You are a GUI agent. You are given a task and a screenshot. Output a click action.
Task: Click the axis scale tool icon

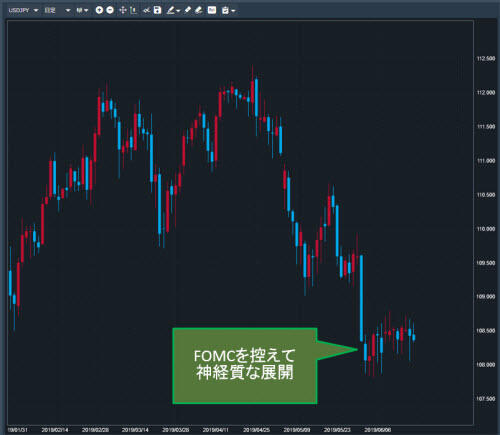point(134,10)
